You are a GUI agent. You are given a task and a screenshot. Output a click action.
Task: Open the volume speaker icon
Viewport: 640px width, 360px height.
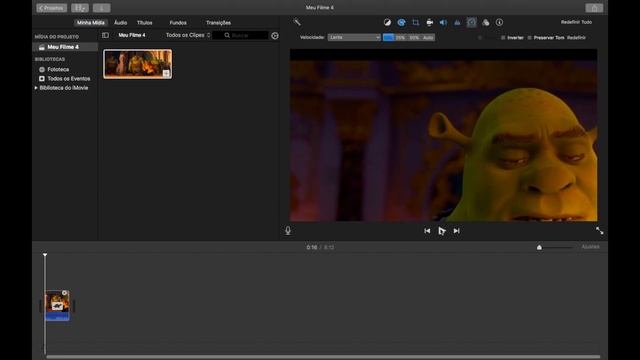[x=443, y=22]
